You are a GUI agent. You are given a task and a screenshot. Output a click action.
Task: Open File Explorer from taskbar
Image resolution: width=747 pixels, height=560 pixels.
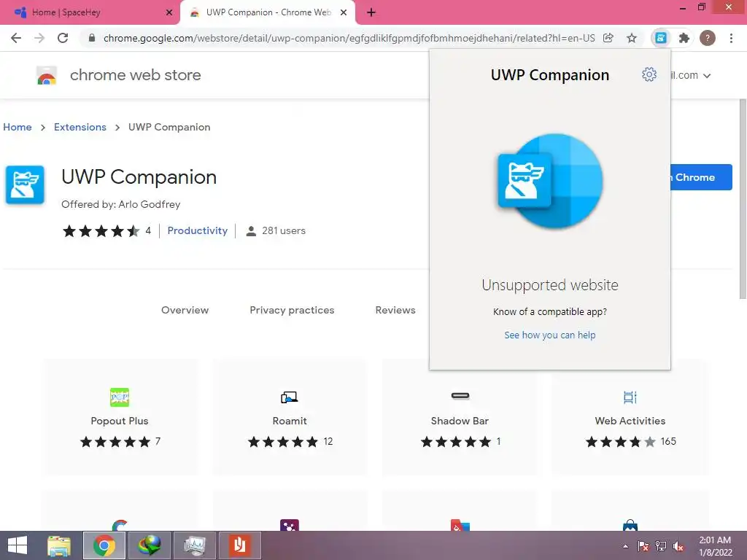click(59, 545)
